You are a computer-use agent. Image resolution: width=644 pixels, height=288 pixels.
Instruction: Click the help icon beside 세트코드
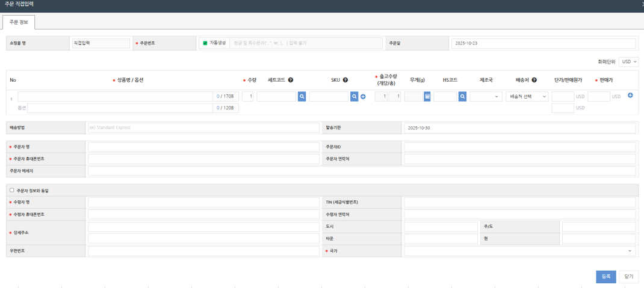coord(291,80)
